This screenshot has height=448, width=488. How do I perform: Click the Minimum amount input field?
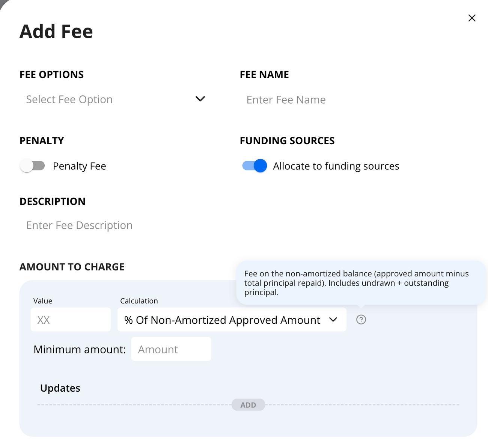coord(171,349)
